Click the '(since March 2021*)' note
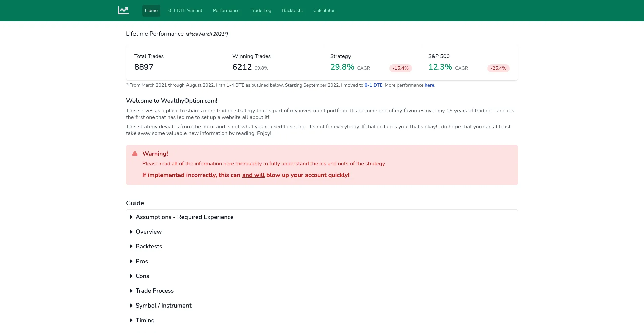Viewport: 644px width, 333px height. (207, 34)
